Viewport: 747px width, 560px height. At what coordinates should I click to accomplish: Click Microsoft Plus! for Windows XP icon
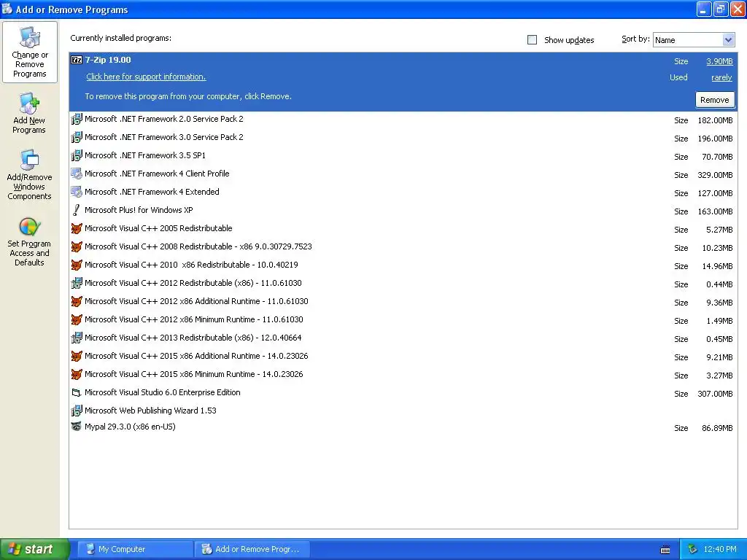point(76,210)
